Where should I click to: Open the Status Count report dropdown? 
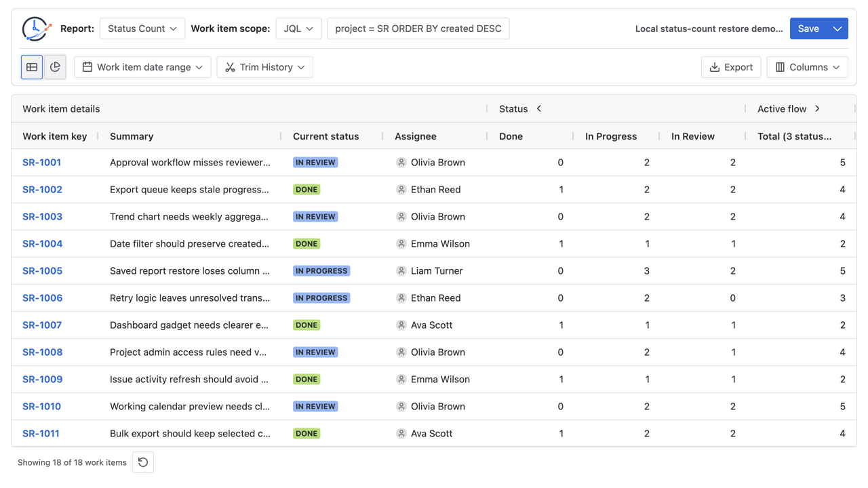142,28
